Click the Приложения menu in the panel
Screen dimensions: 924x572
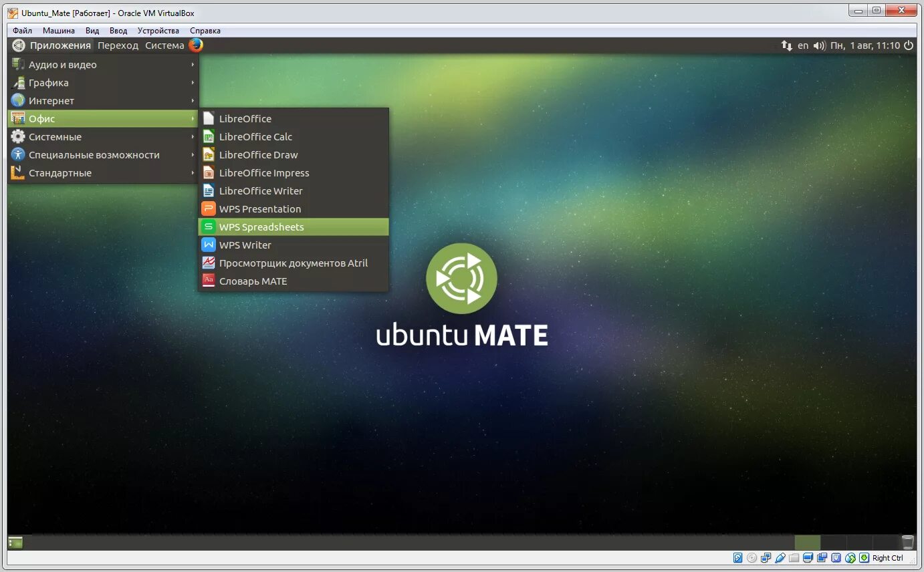[60, 45]
